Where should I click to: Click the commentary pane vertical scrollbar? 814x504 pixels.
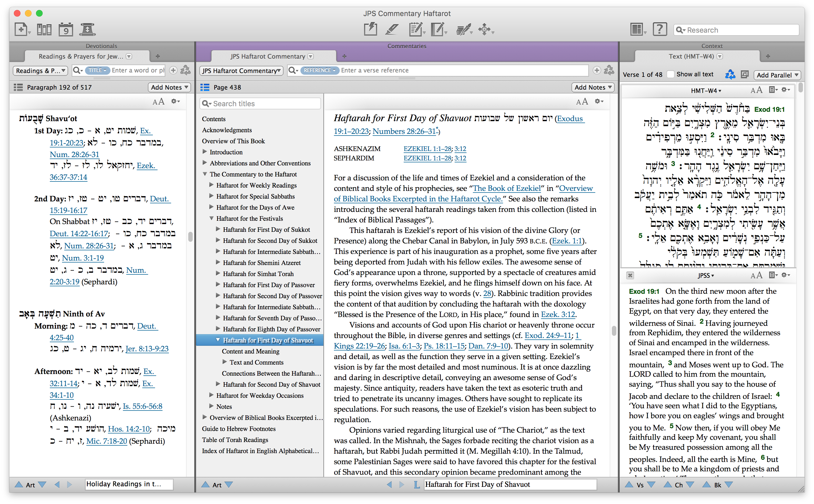(x=614, y=331)
